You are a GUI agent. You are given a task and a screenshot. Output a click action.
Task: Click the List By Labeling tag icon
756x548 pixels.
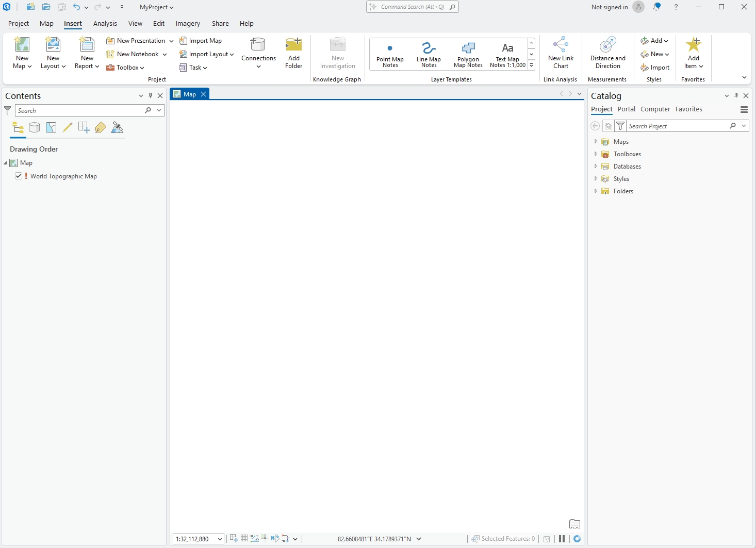(101, 128)
